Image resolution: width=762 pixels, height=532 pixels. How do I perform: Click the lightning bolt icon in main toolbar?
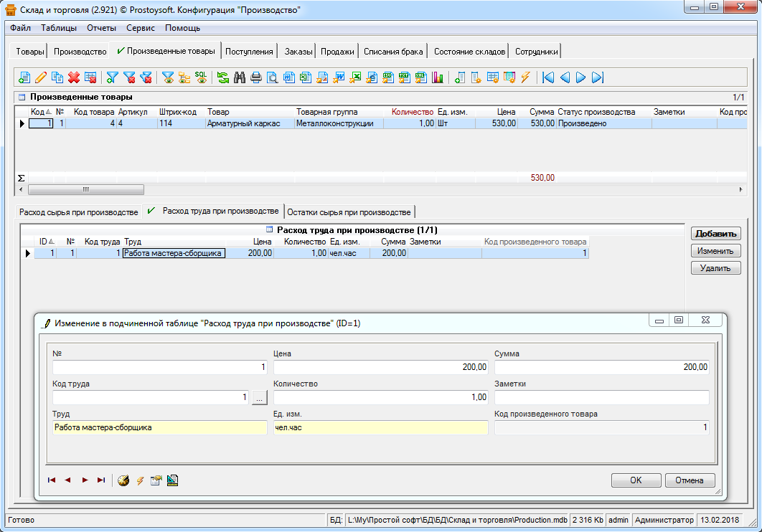coord(526,77)
